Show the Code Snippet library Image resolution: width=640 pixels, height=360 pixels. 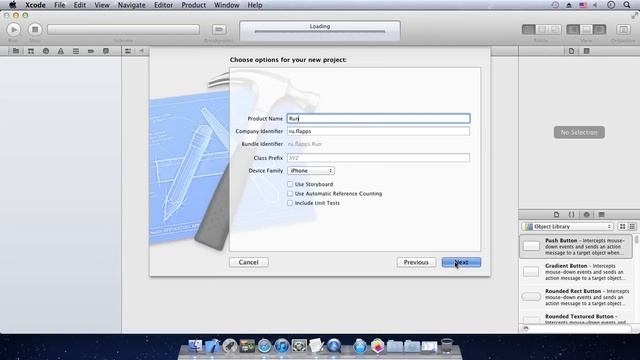click(x=571, y=214)
